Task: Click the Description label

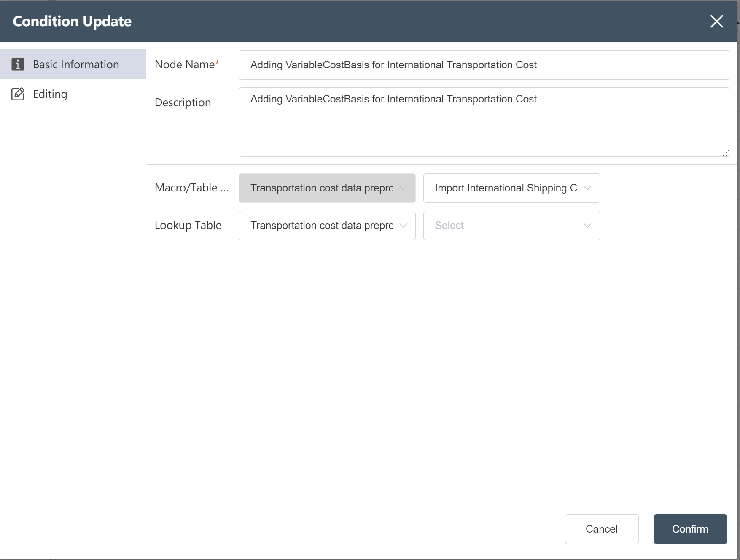Action: [x=183, y=102]
